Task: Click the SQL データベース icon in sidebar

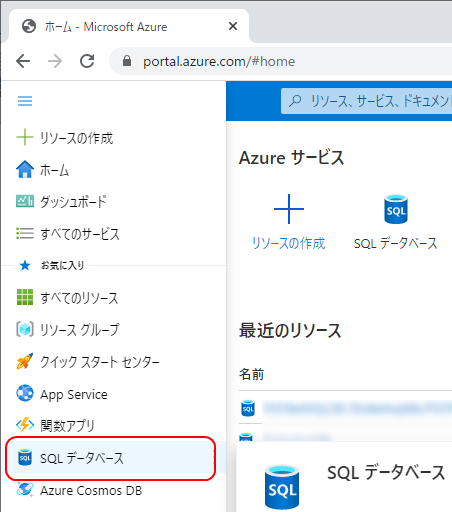Action: click(25, 457)
